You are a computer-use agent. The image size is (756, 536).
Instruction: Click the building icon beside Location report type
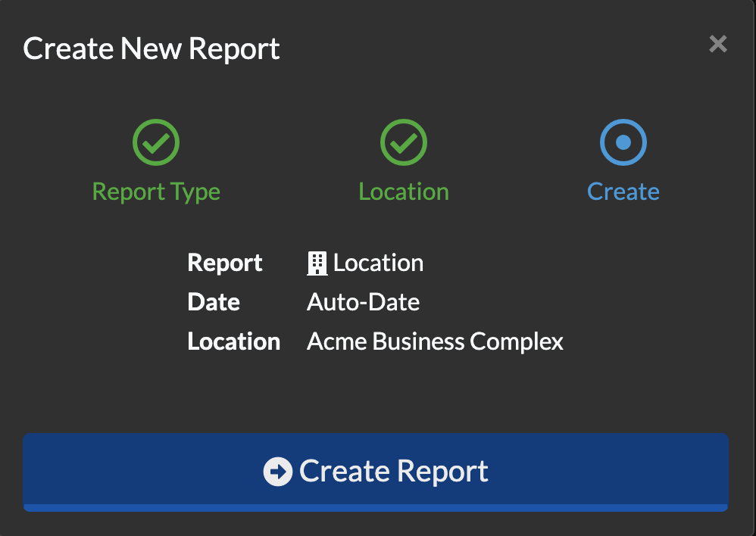(317, 262)
